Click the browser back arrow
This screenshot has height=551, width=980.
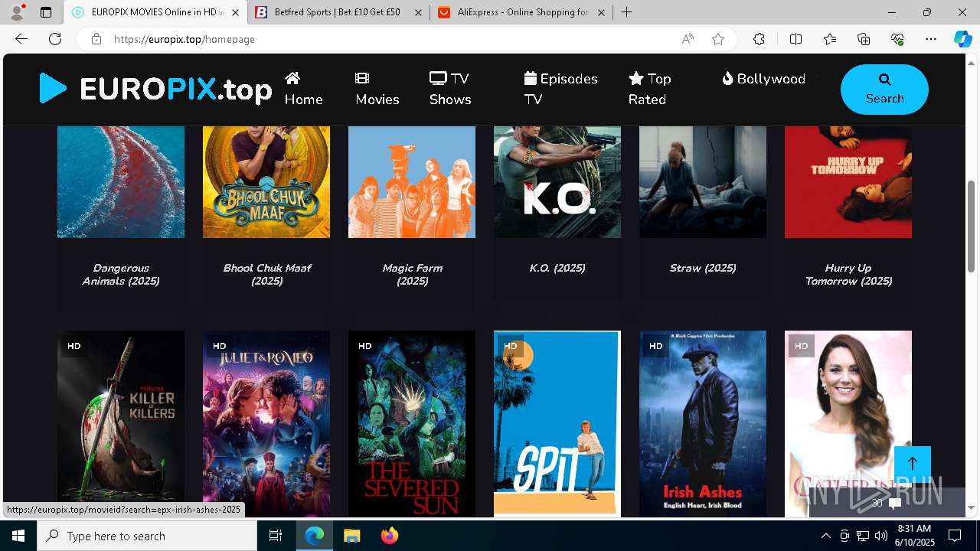21,39
